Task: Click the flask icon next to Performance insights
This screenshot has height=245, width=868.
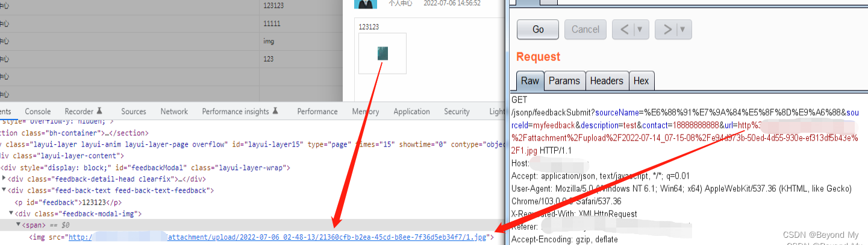Action: tap(275, 111)
